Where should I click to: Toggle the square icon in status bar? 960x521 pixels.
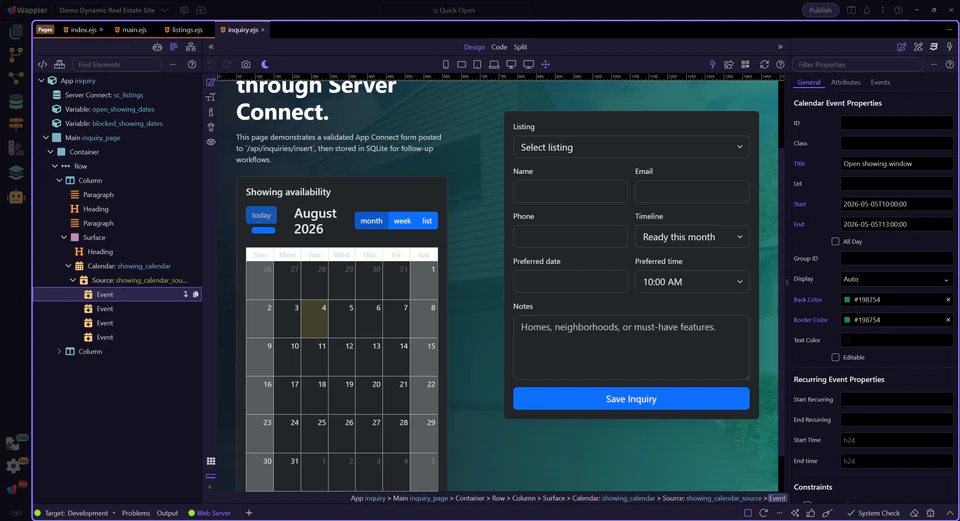coord(748,513)
